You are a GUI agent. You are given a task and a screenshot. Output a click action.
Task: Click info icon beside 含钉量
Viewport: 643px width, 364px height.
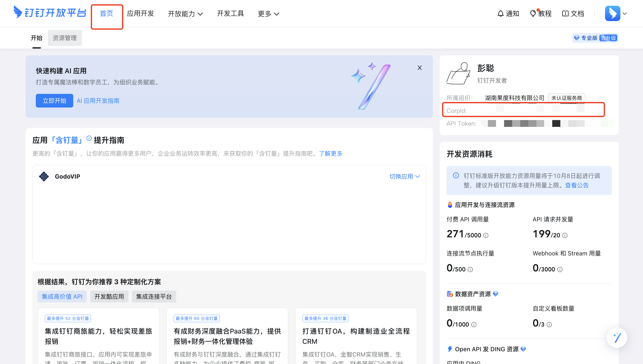click(89, 138)
